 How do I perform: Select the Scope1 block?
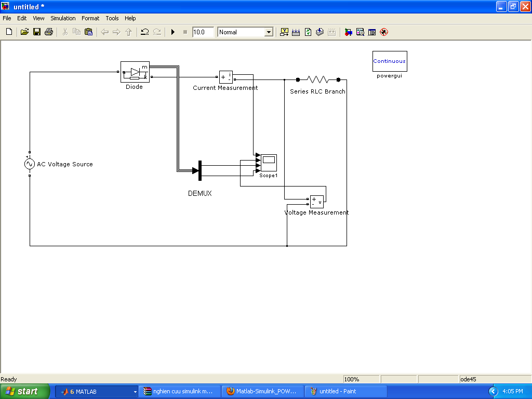269,163
